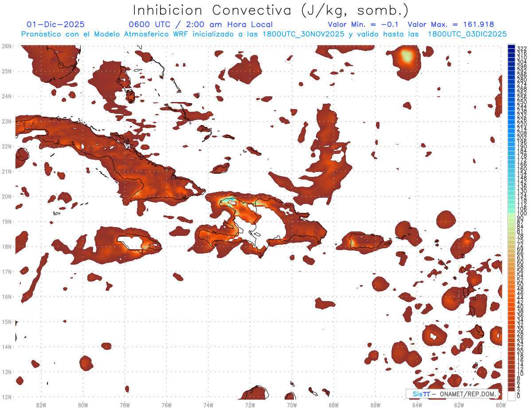The image size is (532, 411).
Task: Click the 'Valor Min. = -0.1' readout
Action: tap(363, 24)
